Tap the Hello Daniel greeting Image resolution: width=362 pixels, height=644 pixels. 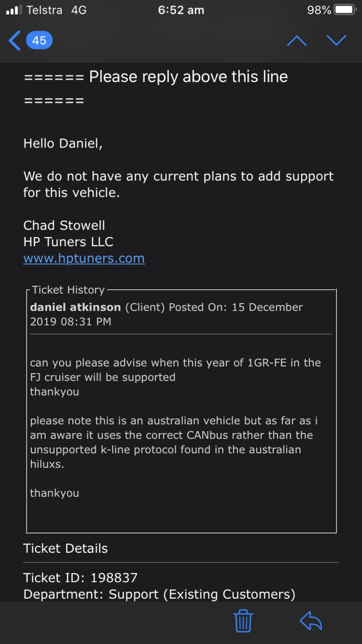(x=63, y=144)
